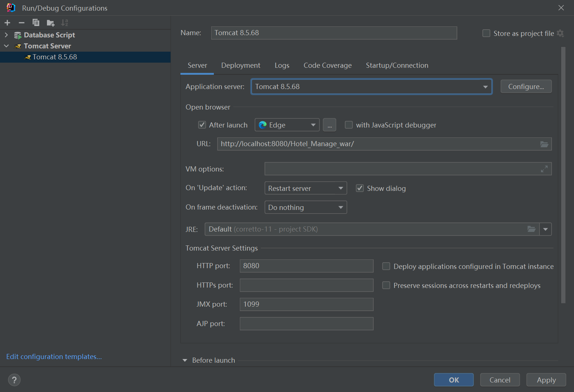
Task: Click the HTTP port field
Action: coord(307,266)
